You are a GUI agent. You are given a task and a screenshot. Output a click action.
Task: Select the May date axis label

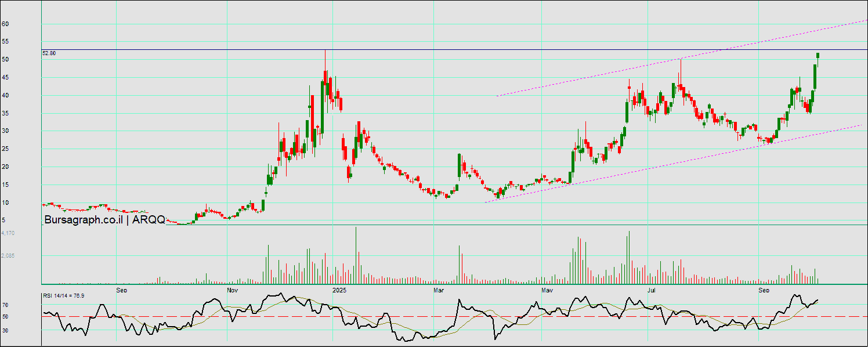(547, 290)
